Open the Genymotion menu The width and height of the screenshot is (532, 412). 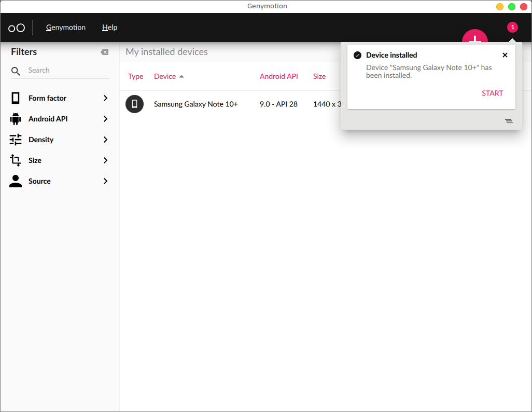[66, 28]
